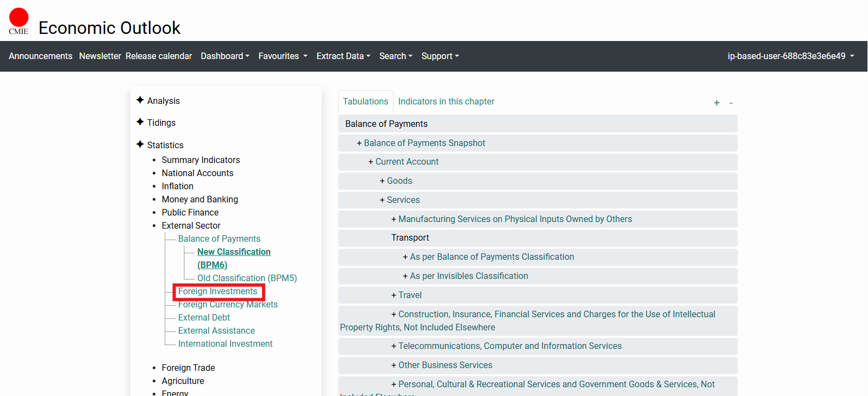The height and width of the screenshot is (396, 868).
Task: Select Money and Banking in Statistics
Action: point(200,200)
